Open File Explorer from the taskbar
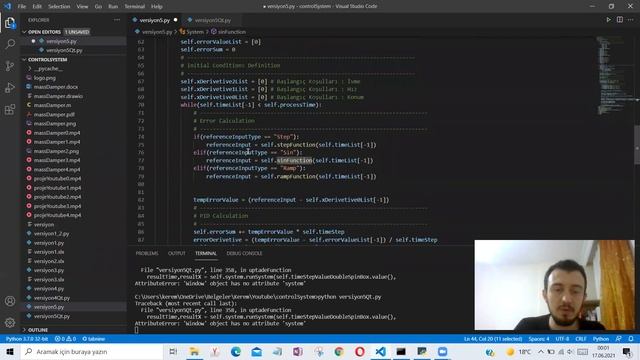This screenshot has width=640, height=360. pos(194,351)
